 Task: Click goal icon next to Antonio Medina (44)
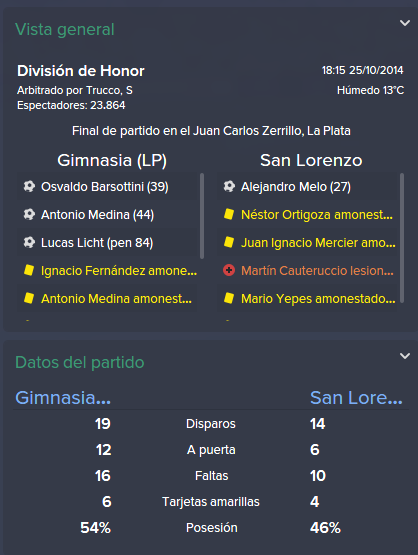click(29, 214)
